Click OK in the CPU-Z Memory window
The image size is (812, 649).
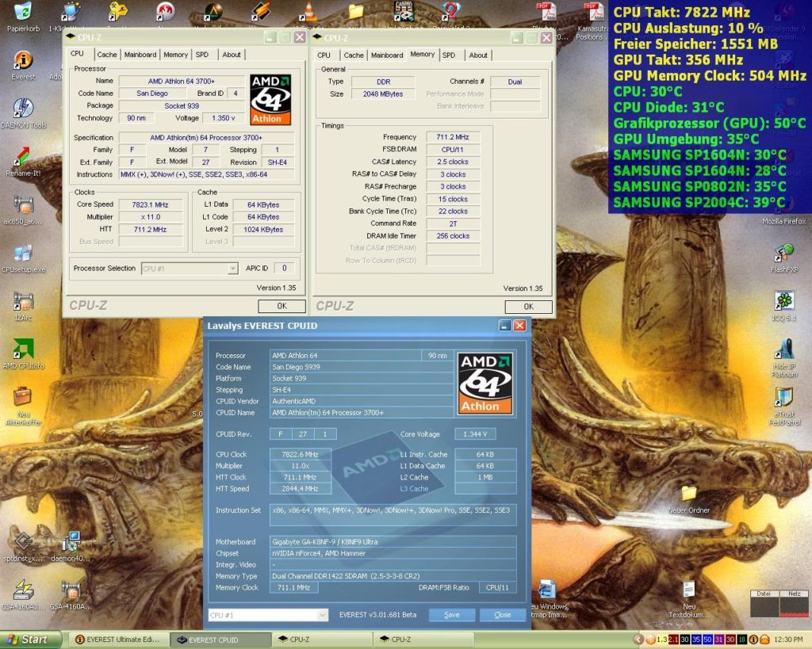(x=528, y=307)
